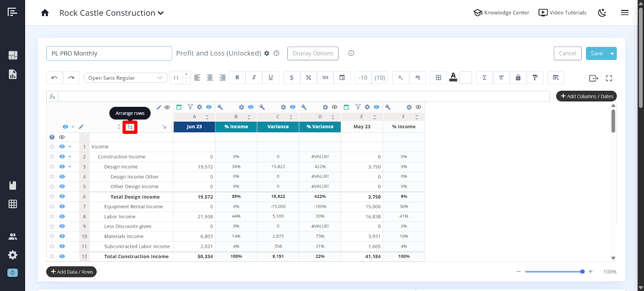This screenshot has height=291, width=644.
Task: Click the Display Options button
Action: (313, 53)
